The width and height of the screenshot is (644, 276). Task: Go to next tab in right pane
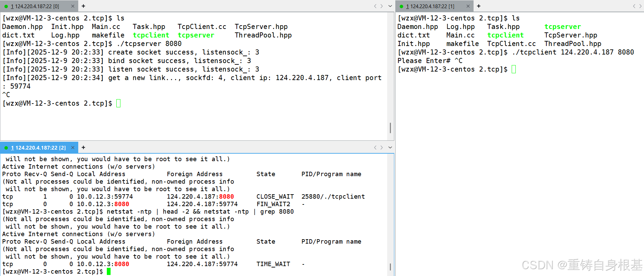click(x=641, y=6)
